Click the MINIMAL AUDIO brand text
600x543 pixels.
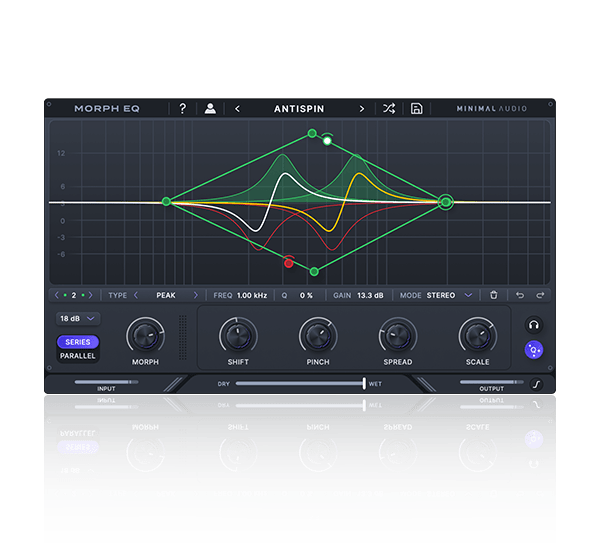click(x=492, y=109)
